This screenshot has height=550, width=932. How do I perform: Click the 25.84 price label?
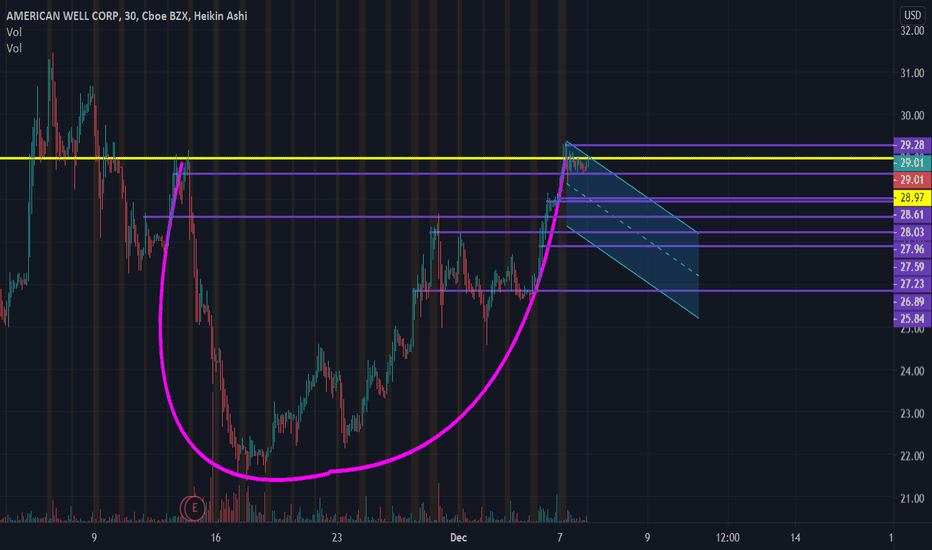click(912, 319)
